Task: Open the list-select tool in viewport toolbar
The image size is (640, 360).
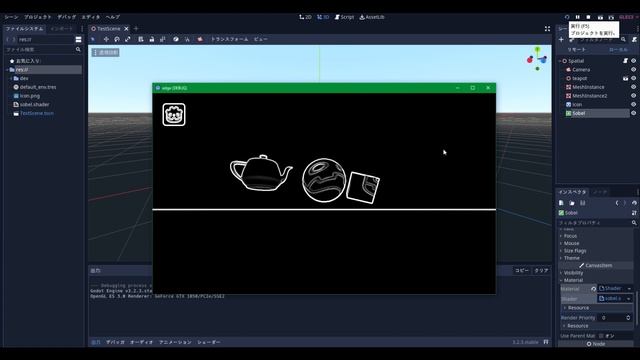Action: pos(141,39)
